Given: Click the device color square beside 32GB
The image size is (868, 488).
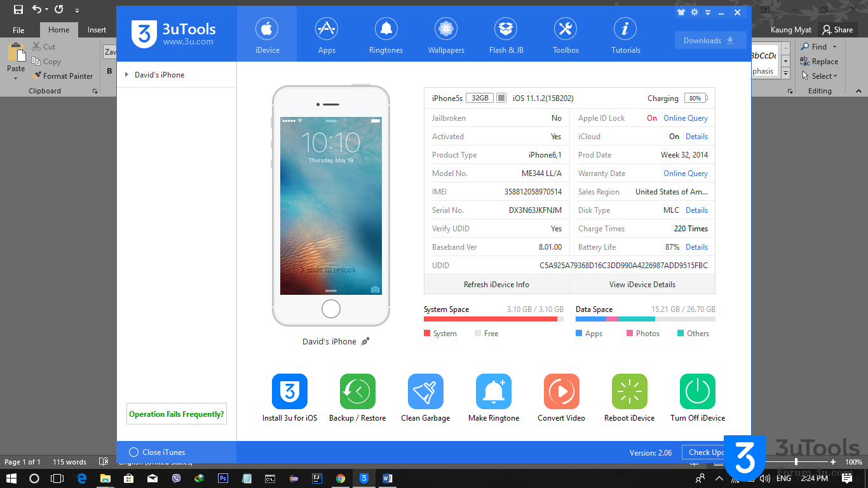Looking at the screenshot, I should [501, 98].
